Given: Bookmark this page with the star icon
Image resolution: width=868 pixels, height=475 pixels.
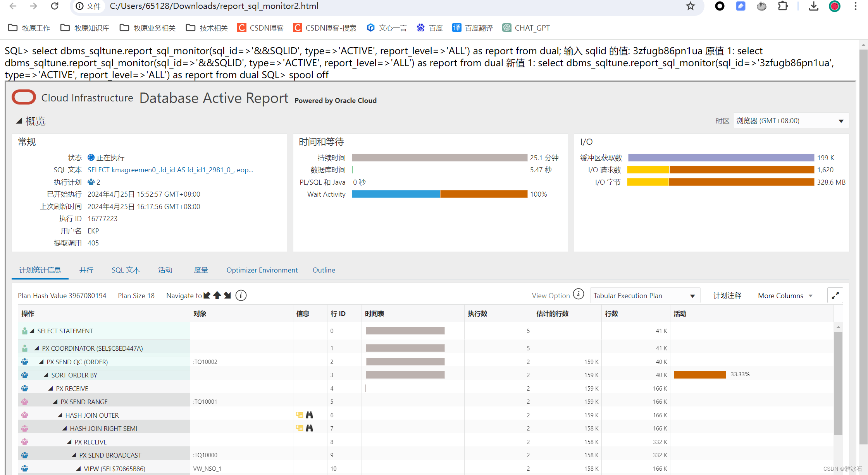Looking at the screenshot, I should (690, 6).
